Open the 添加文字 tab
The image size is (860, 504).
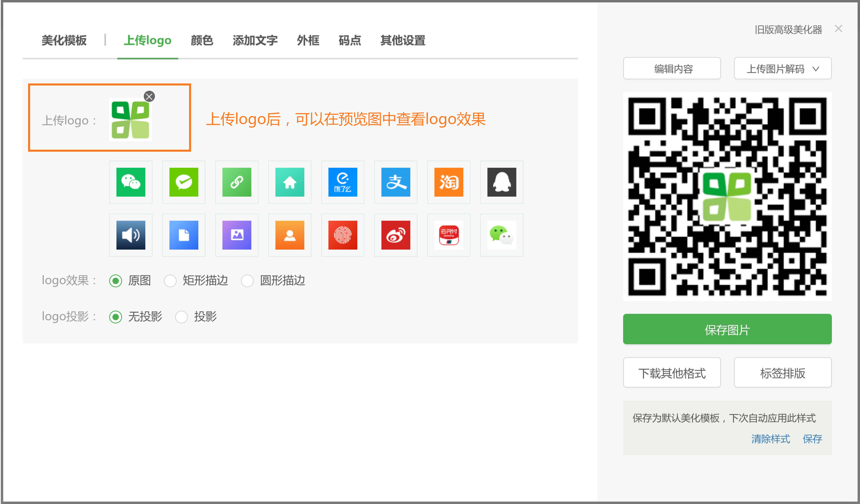[255, 41]
